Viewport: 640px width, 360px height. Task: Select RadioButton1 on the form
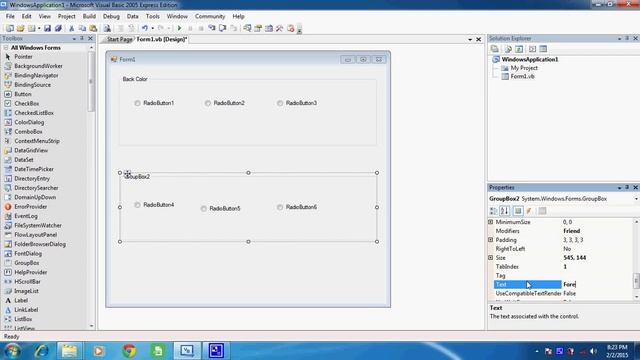pos(154,103)
